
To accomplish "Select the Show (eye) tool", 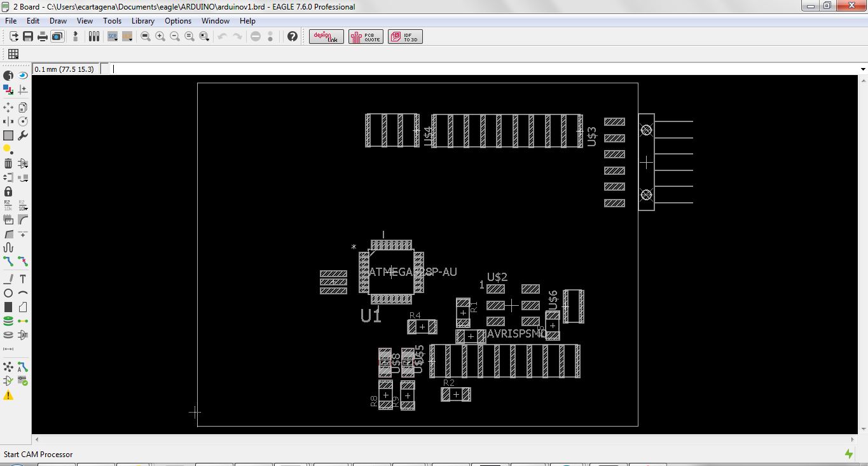I will tap(23, 76).
